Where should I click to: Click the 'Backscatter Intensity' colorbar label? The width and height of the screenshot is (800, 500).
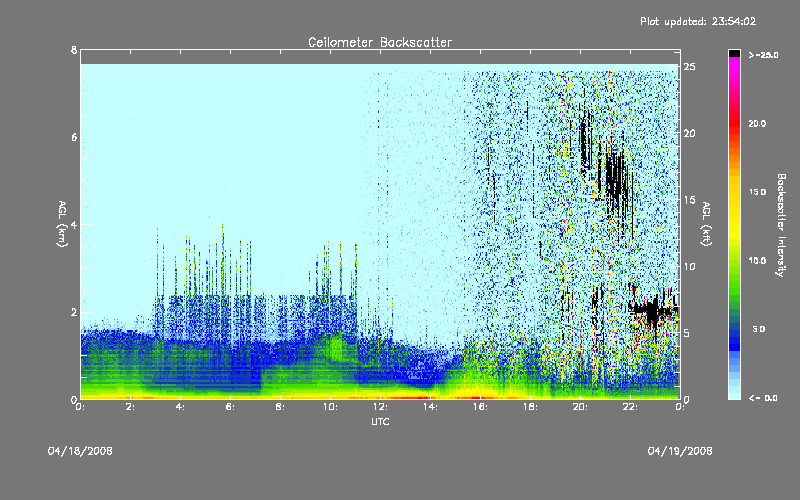pyautogui.click(x=781, y=225)
